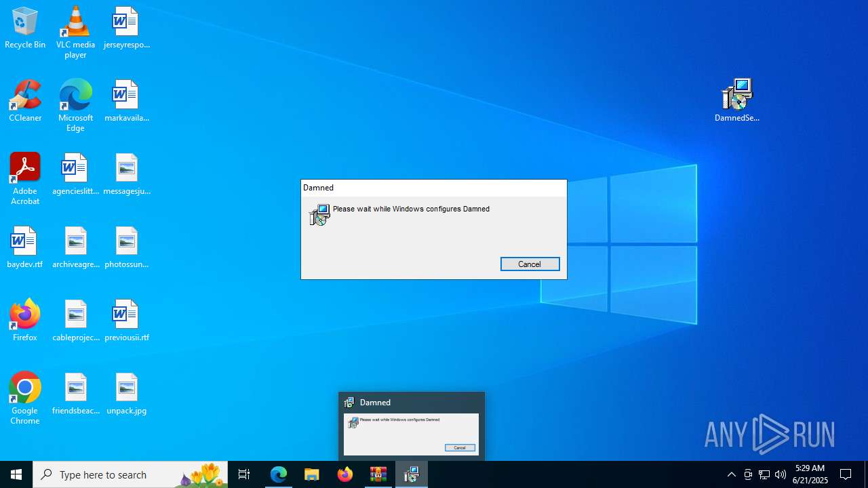Open the network status tray icon
Viewport: 868px width, 488px height.
pos(764,474)
